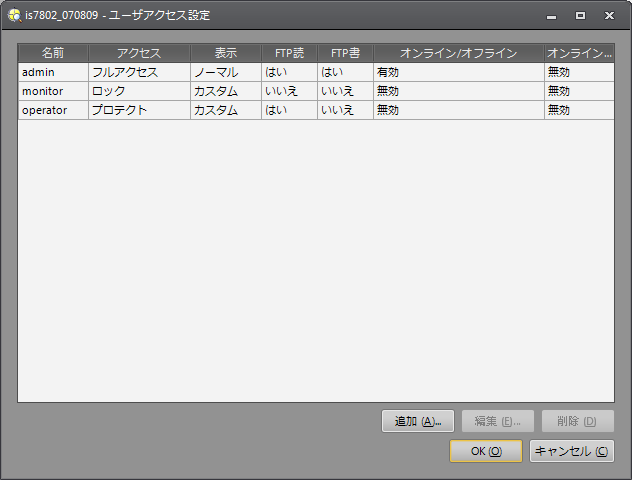Click the オンライン/オフライン column header
Image resolution: width=632 pixels, height=480 pixels.
click(x=458, y=53)
